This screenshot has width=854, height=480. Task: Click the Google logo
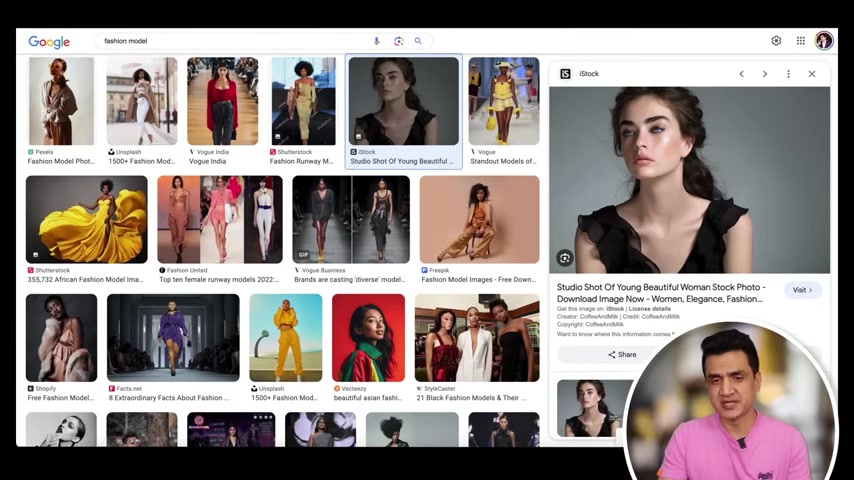[x=49, y=41]
